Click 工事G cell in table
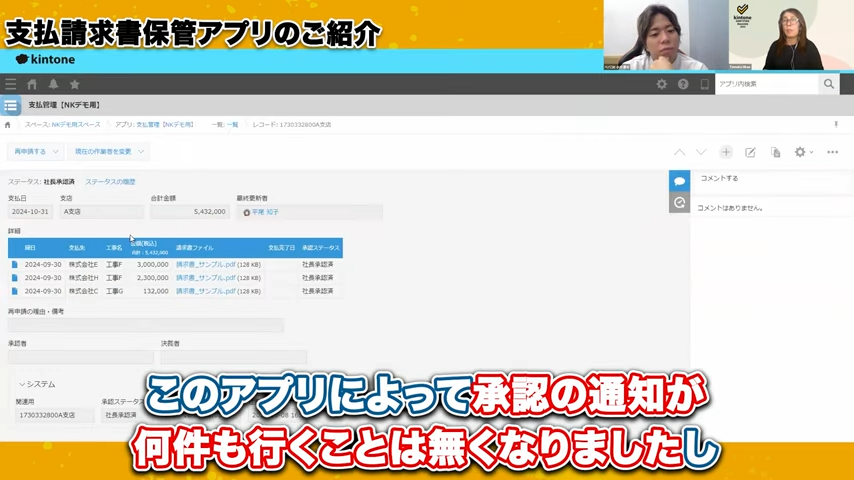 click(x=114, y=291)
